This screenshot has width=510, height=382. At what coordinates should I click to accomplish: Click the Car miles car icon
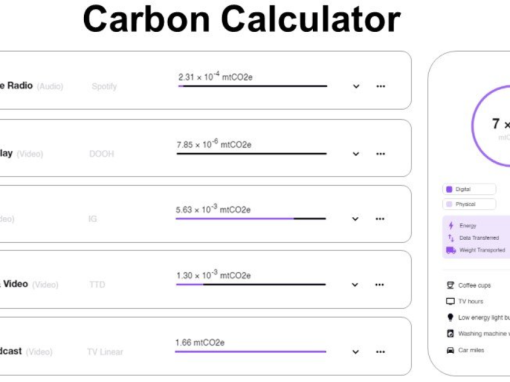point(450,350)
